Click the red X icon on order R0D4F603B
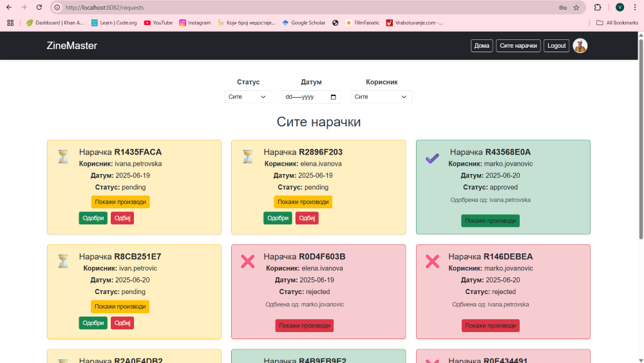644x363 pixels. (247, 261)
